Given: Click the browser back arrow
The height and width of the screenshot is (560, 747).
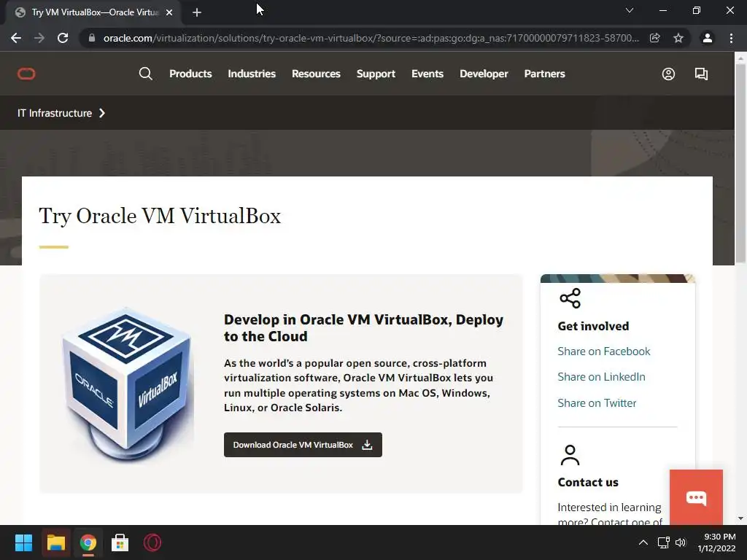Looking at the screenshot, I should click(x=16, y=38).
